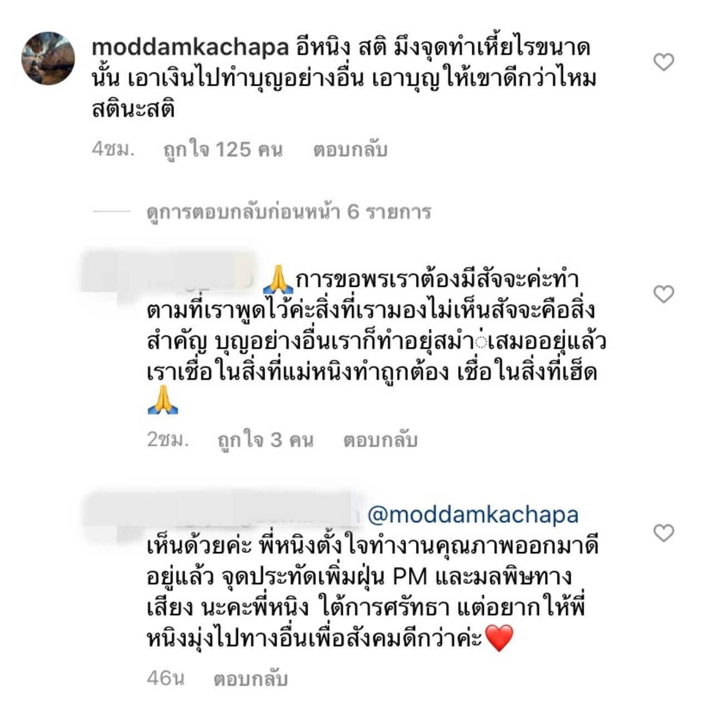Tap praying hands emoji ending the second comment

click(163, 400)
